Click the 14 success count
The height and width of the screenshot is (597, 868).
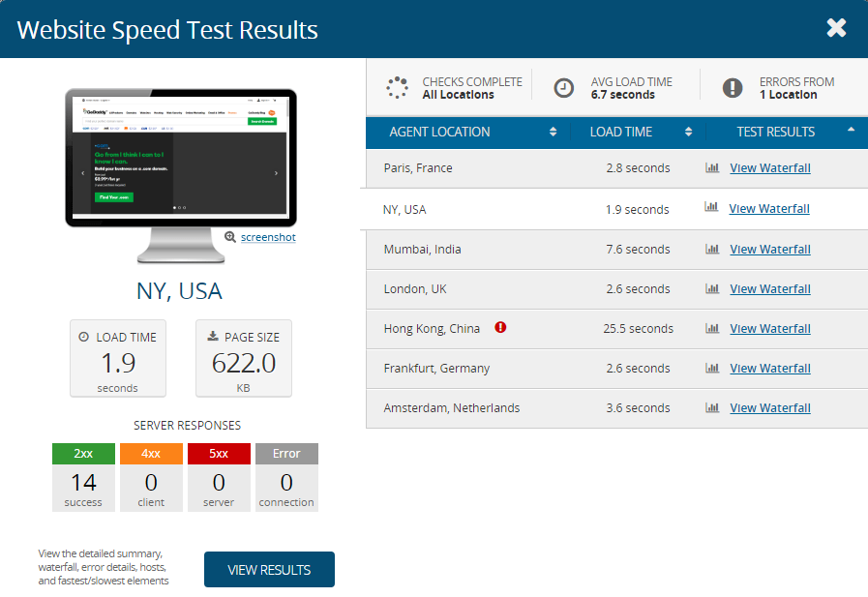tap(83, 483)
